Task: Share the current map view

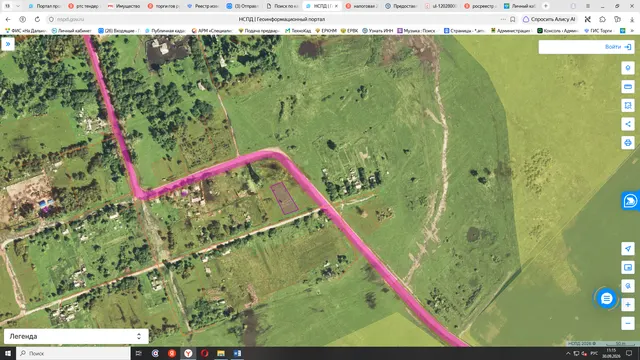Action: 628,124
